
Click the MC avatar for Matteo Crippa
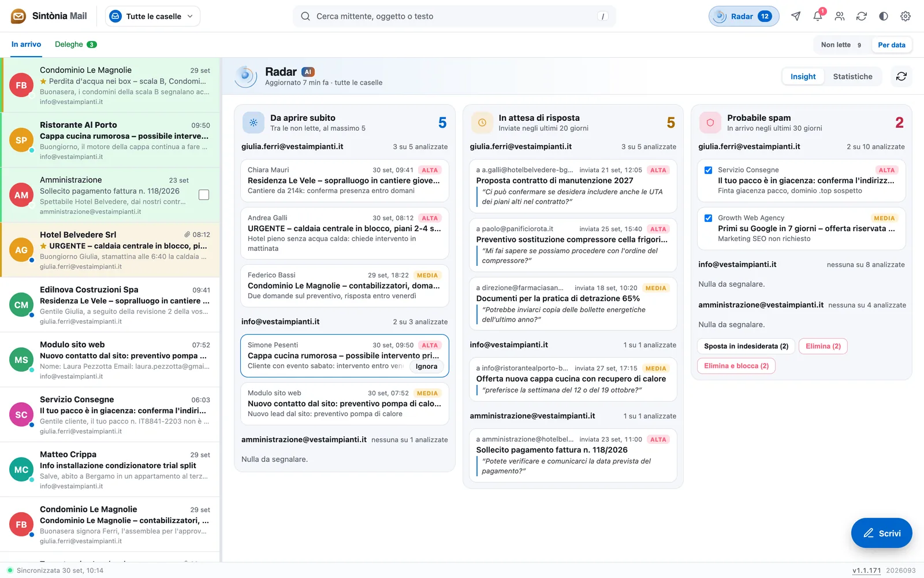coord(21,469)
